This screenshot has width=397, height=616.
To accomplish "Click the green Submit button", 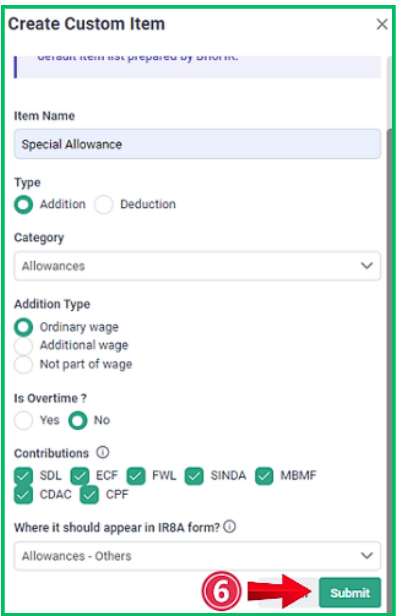I will click(x=350, y=592).
